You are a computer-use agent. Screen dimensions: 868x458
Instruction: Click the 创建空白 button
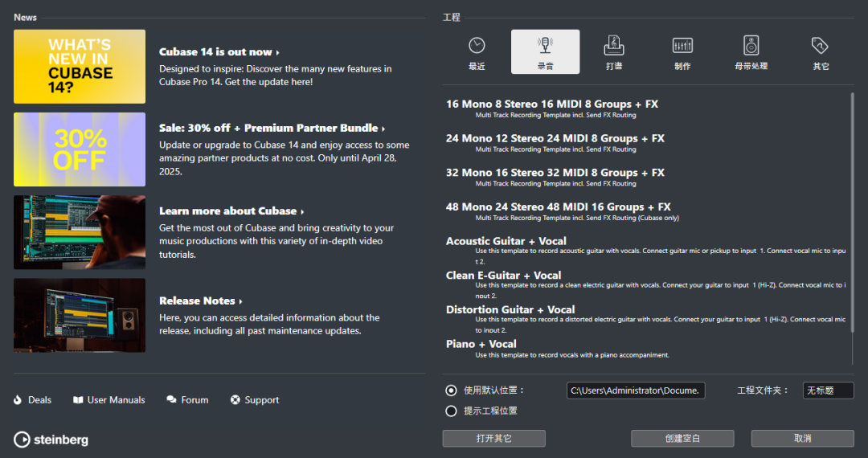682,439
